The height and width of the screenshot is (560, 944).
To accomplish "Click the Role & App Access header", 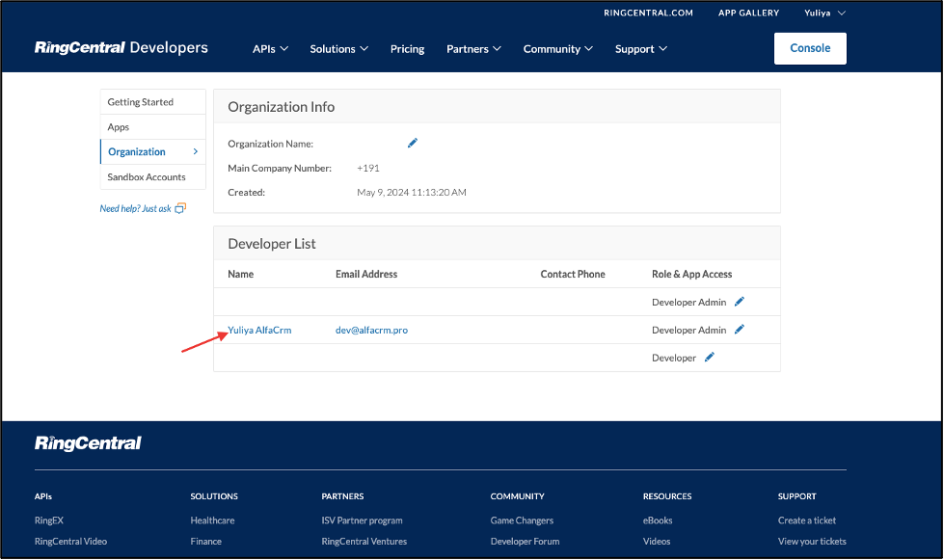I will (691, 274).
